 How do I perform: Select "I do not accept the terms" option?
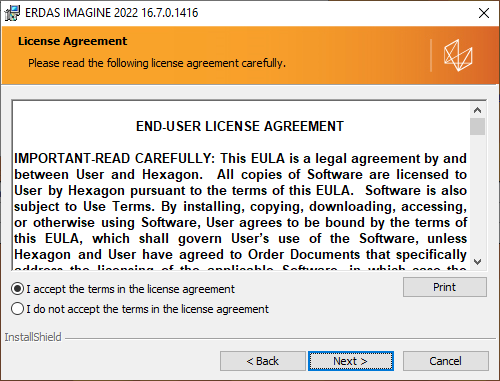click(17, 309)
